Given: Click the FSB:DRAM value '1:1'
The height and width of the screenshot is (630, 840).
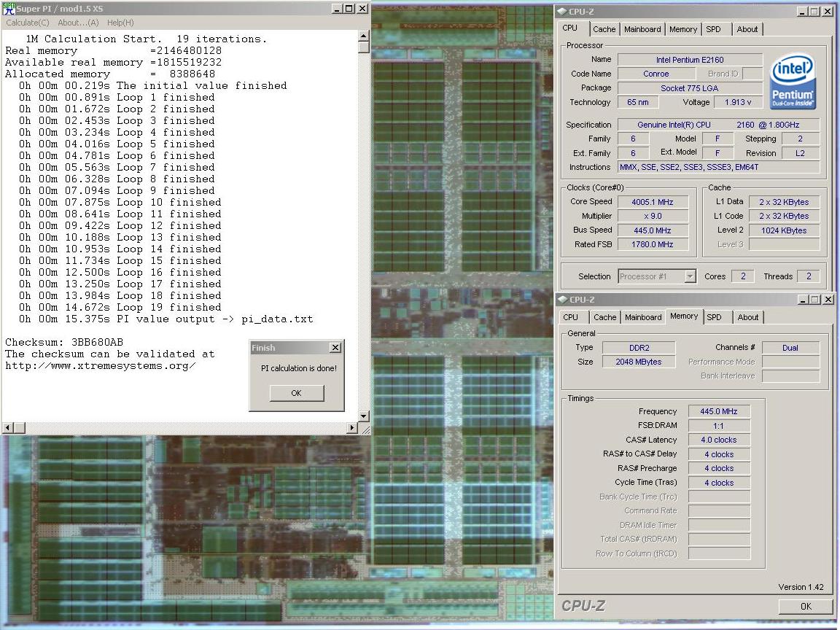Looking at the screenshot, I should pos(718,426).
